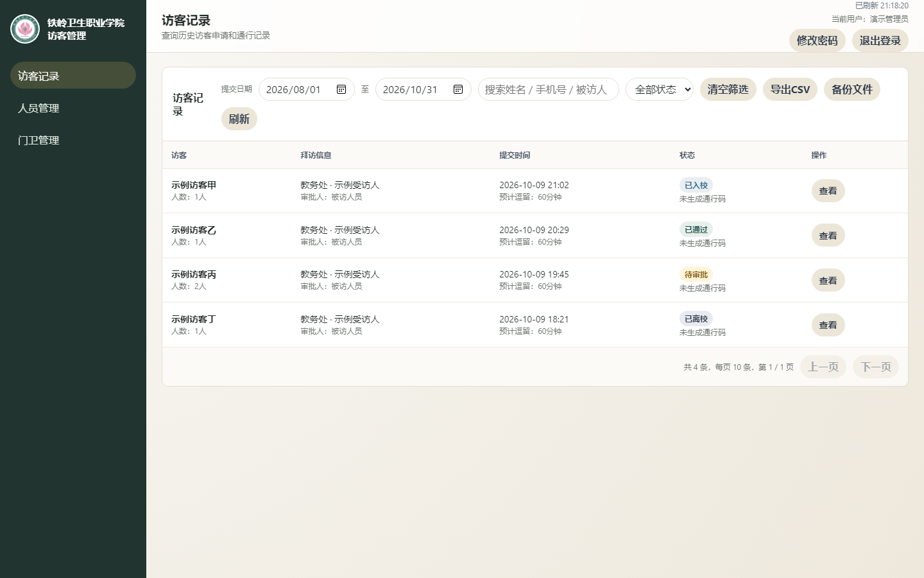Image resolution: width=924 pixels, height=578 pixels.
Task: Click the submit time 2026-10-09 19:45
Action: coord(534,274)
